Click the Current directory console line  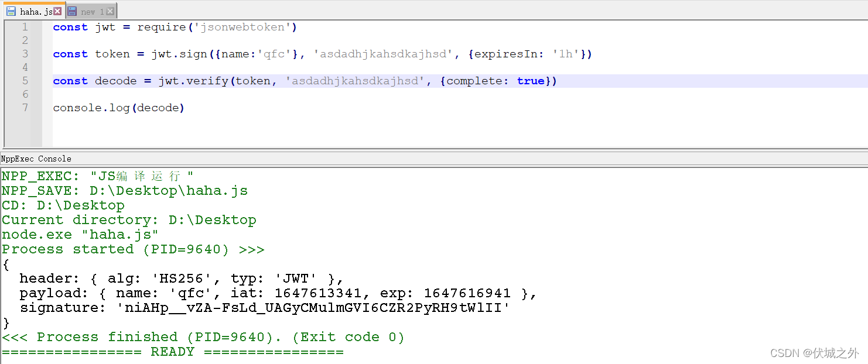pos(129,220)
